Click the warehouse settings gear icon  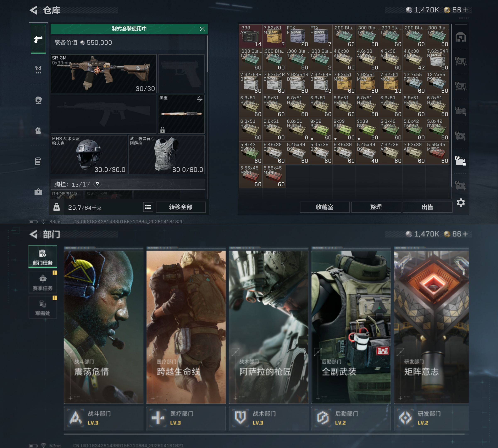coord(461,203)
